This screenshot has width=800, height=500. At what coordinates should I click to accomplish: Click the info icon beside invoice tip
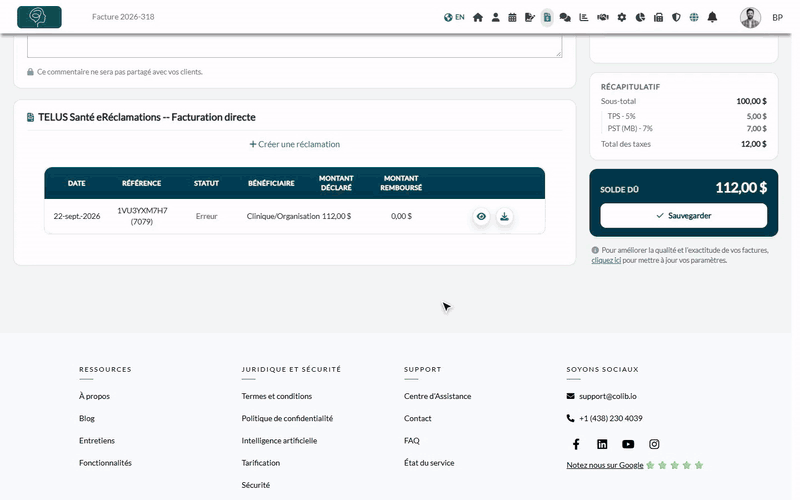tap(595, 251)
